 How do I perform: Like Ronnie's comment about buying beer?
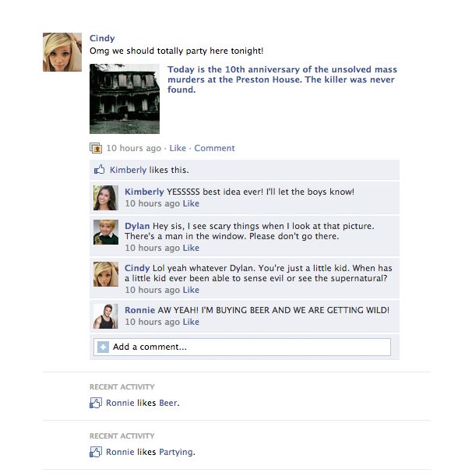point(191,322)
